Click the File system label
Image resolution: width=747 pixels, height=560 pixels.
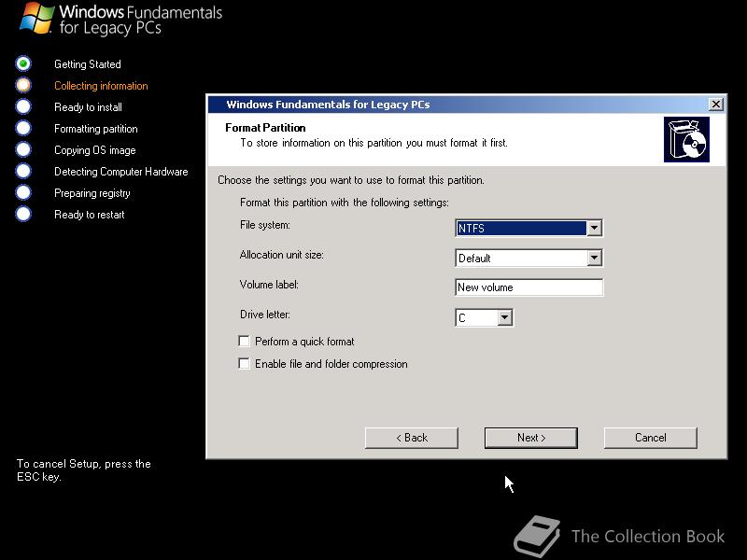[x=265, y=225]
